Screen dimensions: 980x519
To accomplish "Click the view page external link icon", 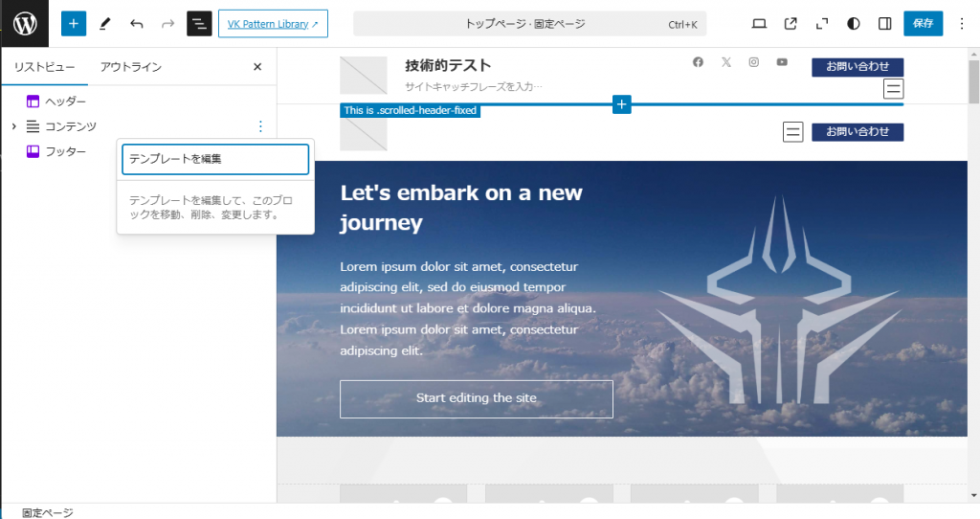I will point(791,23).
